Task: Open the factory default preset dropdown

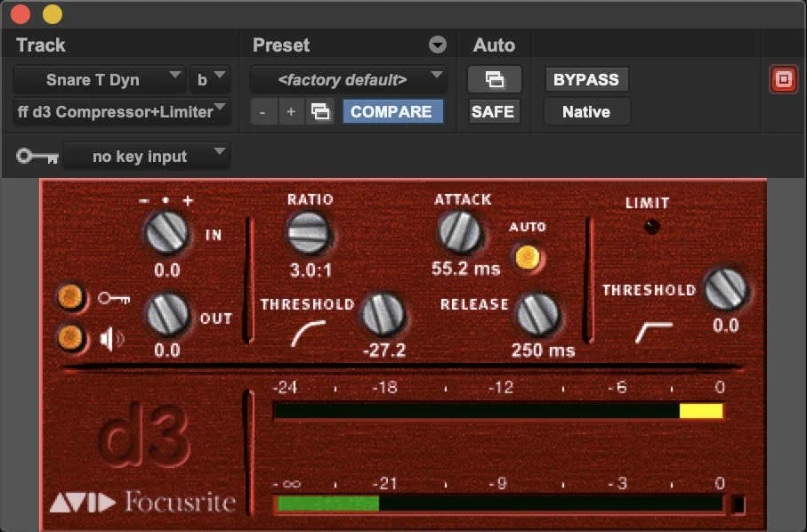Action: click(x=348, y=80)
